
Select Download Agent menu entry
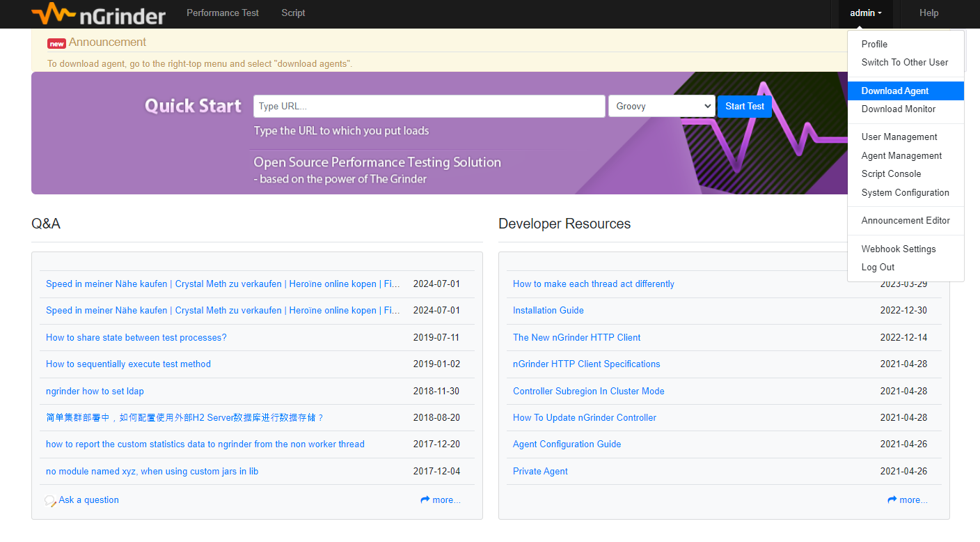coord(906,91)
